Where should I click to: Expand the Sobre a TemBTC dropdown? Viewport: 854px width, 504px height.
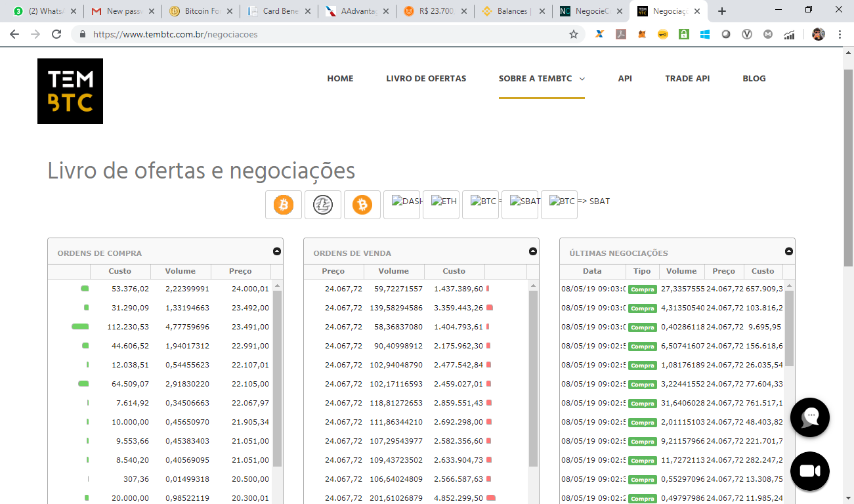[x=542, y=78]
